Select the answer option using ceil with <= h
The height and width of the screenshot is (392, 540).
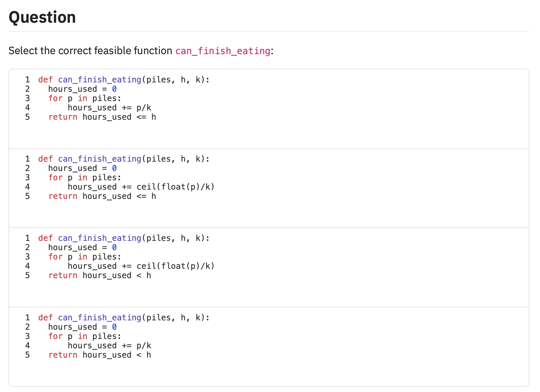pos(269,188)
